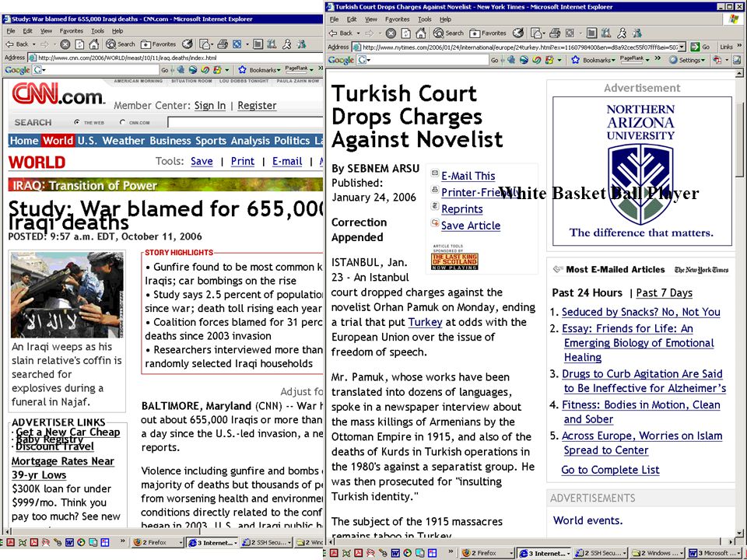Image resolution: width=747 pixels, height=560 pixels.
Task: Expand Links chevron in NYTimes window
Action: [x=739, y=47]
